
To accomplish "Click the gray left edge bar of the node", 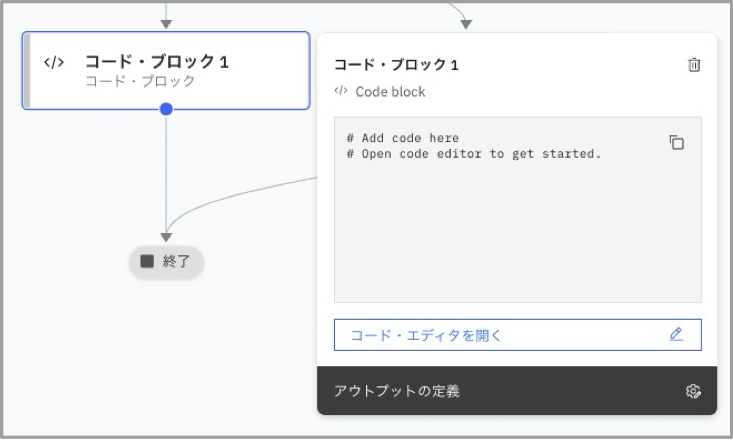I will coord(28,70).
